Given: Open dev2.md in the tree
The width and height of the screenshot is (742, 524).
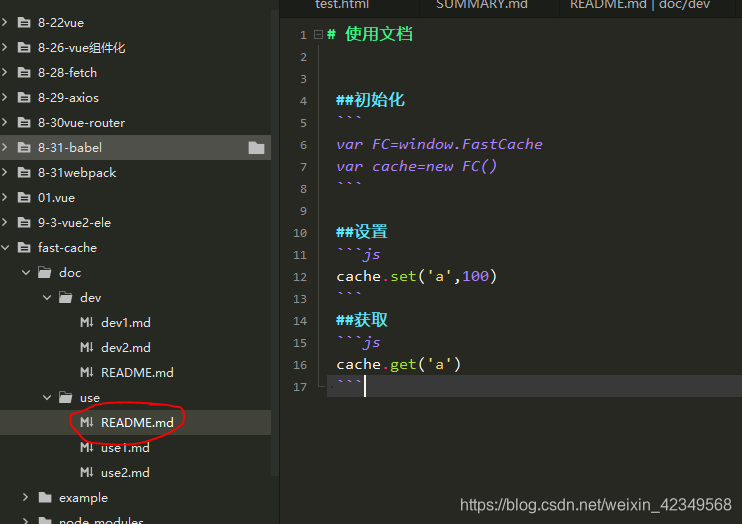Looking at the screenshot, I should (x=126, y=348).
